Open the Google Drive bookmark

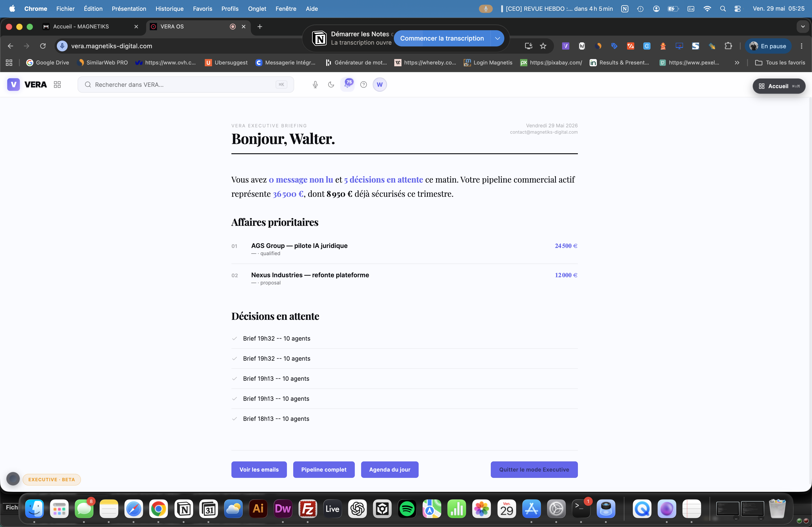click(47, 63)
